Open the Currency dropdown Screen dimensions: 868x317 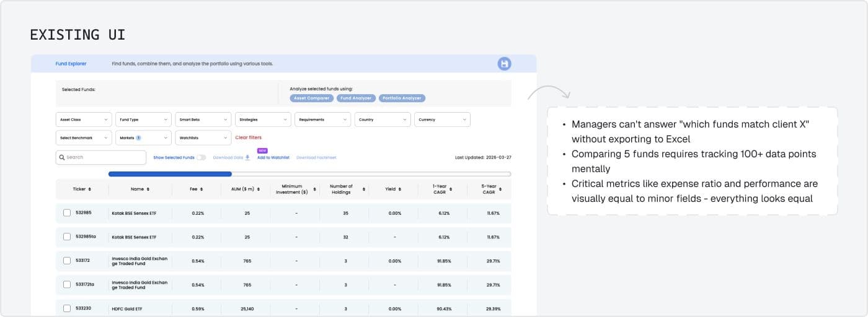click(442, 119)
